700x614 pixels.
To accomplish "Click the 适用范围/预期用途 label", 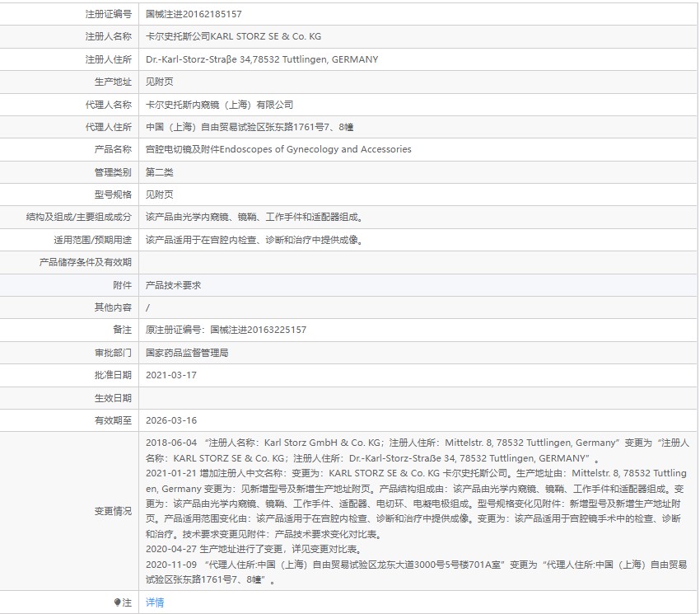I will 93,240.
